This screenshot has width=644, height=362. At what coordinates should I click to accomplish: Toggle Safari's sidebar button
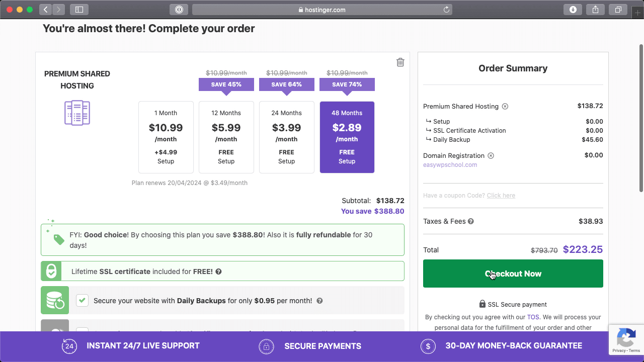79,9
